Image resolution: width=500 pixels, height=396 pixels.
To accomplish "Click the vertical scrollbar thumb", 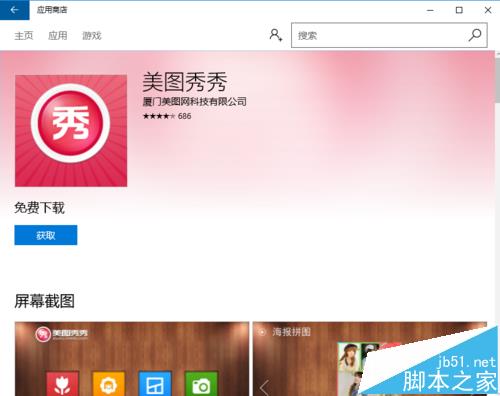I will coord(498,80).
